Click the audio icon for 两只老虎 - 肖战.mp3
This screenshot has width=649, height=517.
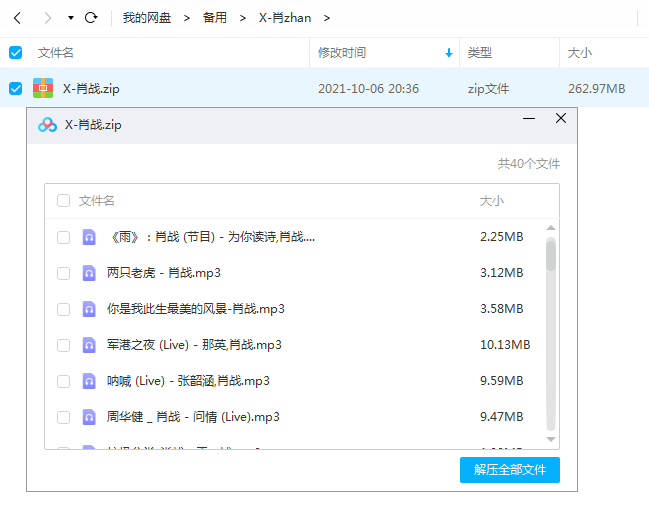[89, 273]
